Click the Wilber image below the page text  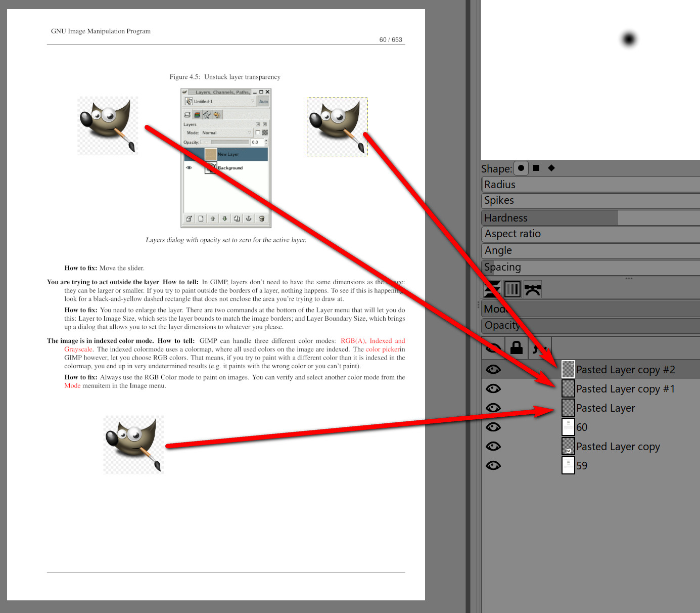(133, 445)
